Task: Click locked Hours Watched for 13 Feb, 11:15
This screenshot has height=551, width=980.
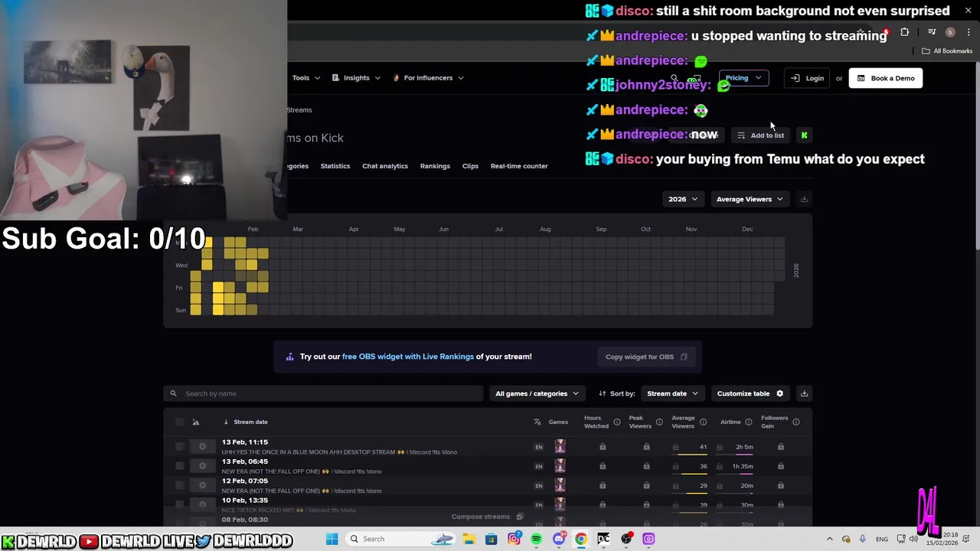Action: tap(603, 447)
